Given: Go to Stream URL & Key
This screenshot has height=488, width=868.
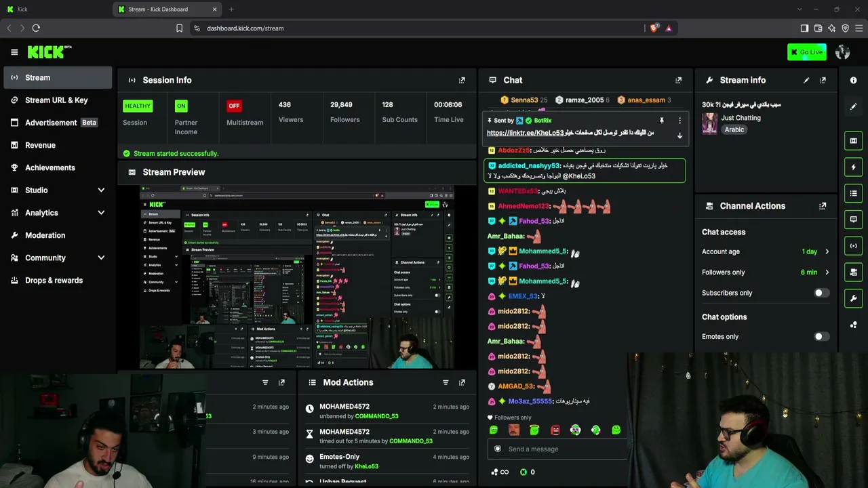Looking at the screenshot, I should pos(58,100).
